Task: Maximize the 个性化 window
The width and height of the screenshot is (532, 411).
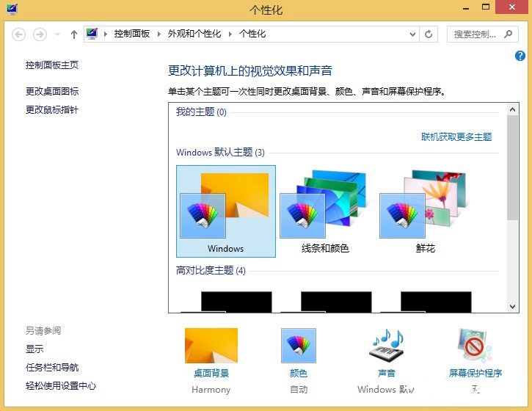Action: (x=486, y=7)
